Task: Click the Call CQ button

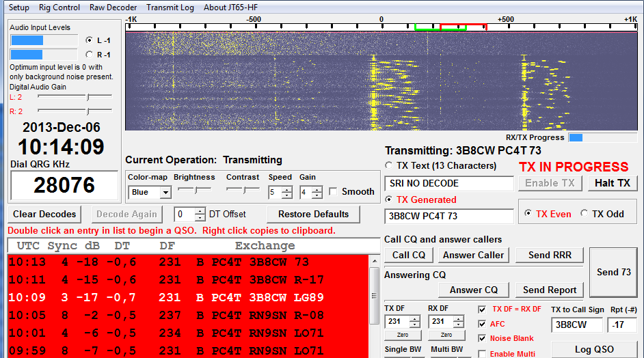Action: [x=409, y=256]
